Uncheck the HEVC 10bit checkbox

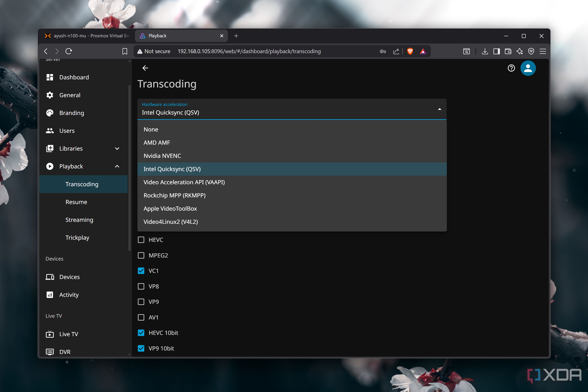141,333
